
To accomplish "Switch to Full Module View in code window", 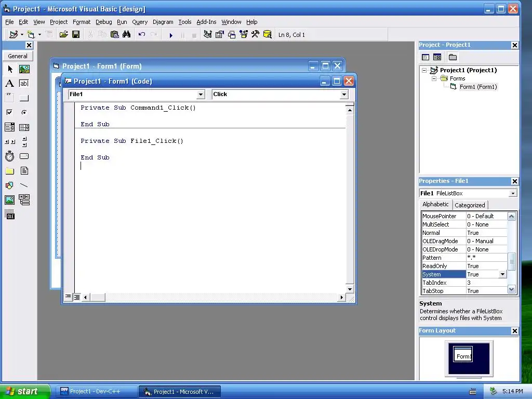I will [x=77, y=297].
